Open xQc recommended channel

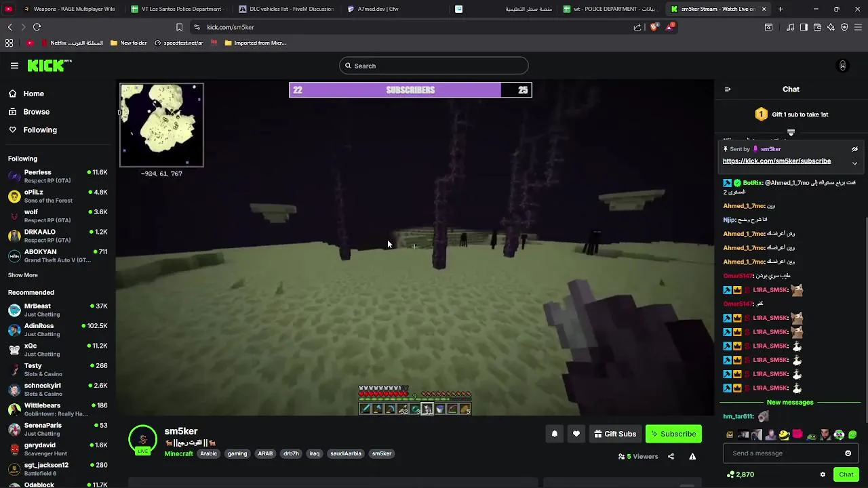point(58,350)
